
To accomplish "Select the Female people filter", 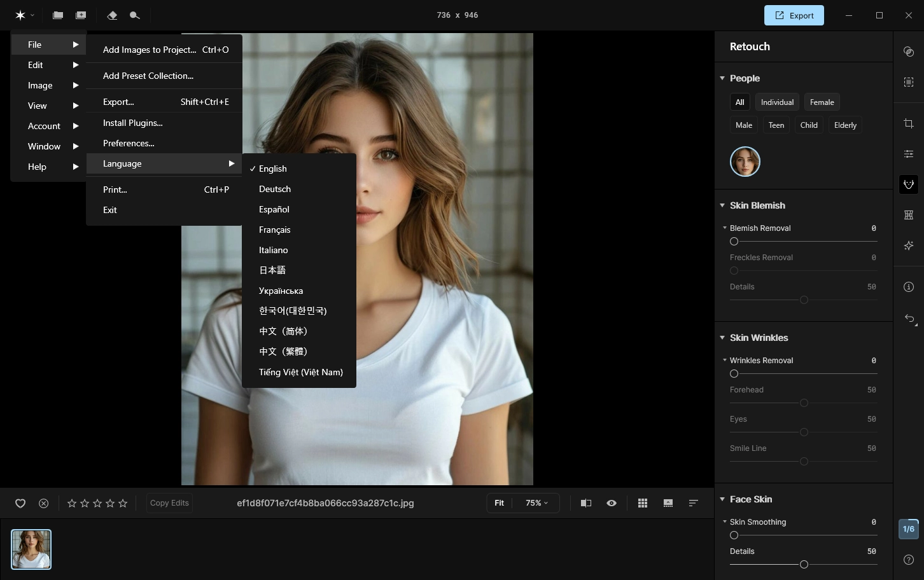I will [822, 102].
